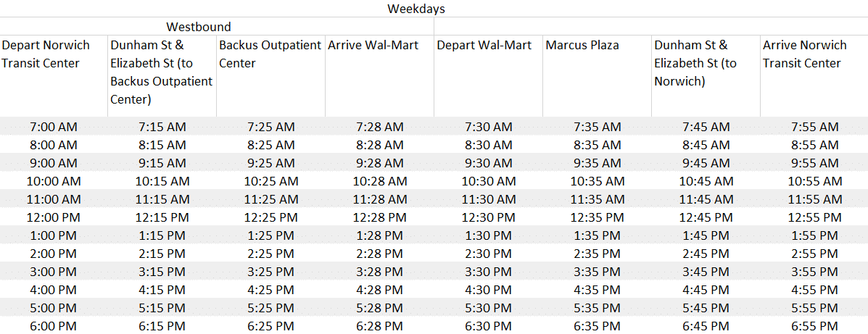Select the Arrive Wal-Mart column header
Image resolution: width=868 pixels, height=334 pixels.
379,76
